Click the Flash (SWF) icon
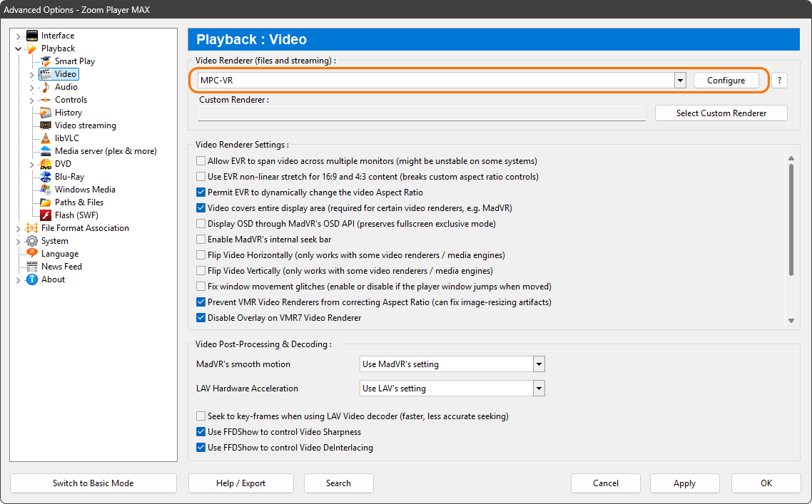Screen dimensions: 812x504 pos(46,215)
